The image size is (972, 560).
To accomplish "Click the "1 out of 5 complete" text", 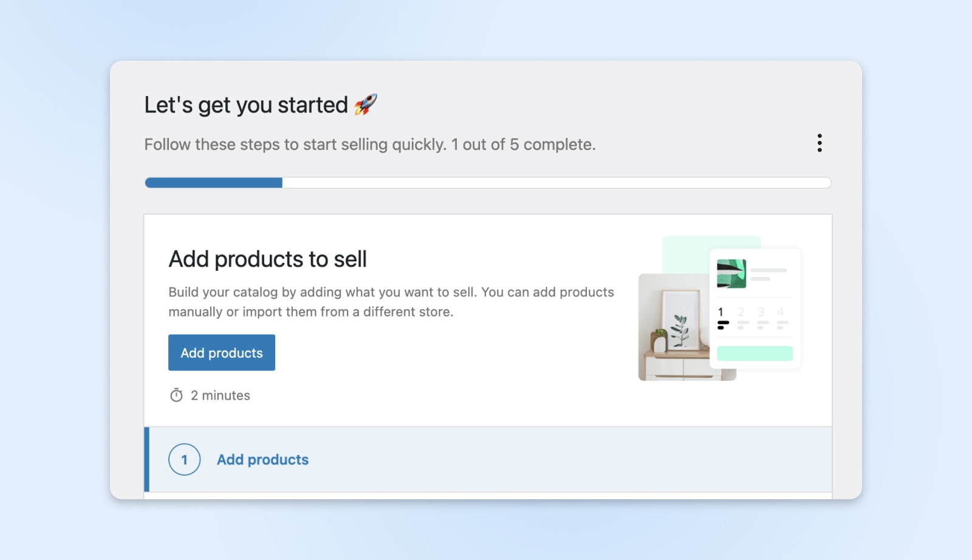I will point(523,145).
